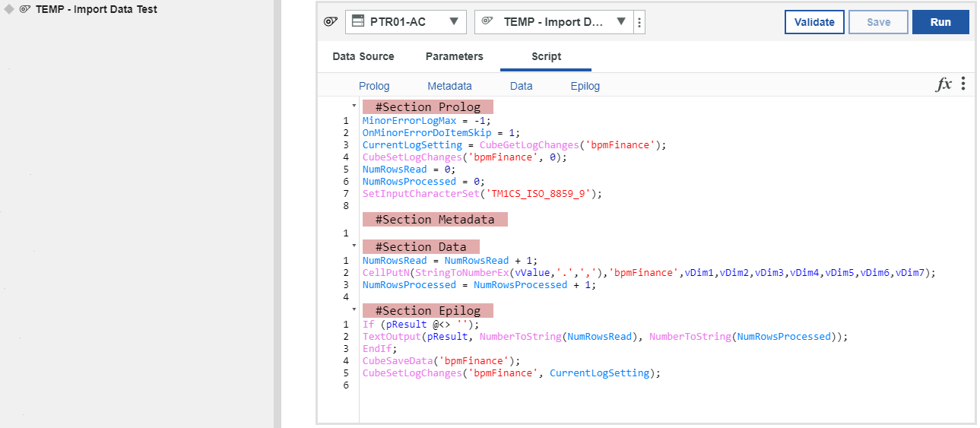
Task: Click the CubeSetLogChanges('bpmFinance', 0) line
Action: (465, 157)
